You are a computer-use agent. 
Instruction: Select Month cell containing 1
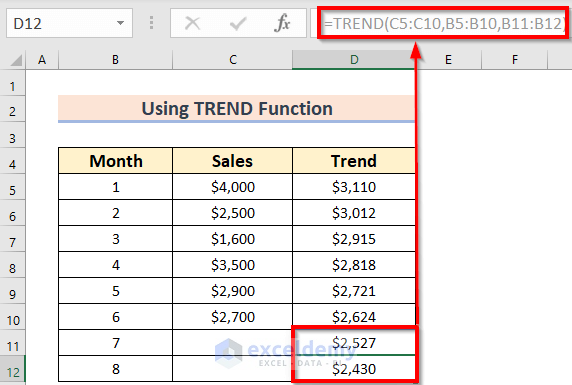116,187
